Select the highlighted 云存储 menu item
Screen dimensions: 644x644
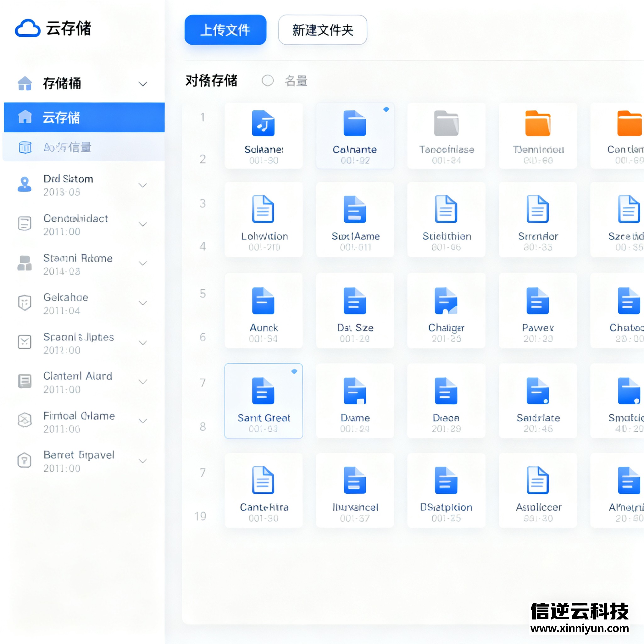(84, 117)
